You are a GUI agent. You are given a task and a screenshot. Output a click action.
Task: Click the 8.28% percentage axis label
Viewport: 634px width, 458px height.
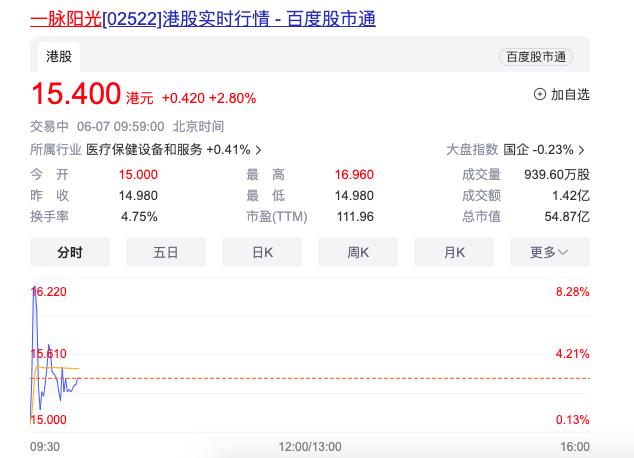[x=572, y=292]
